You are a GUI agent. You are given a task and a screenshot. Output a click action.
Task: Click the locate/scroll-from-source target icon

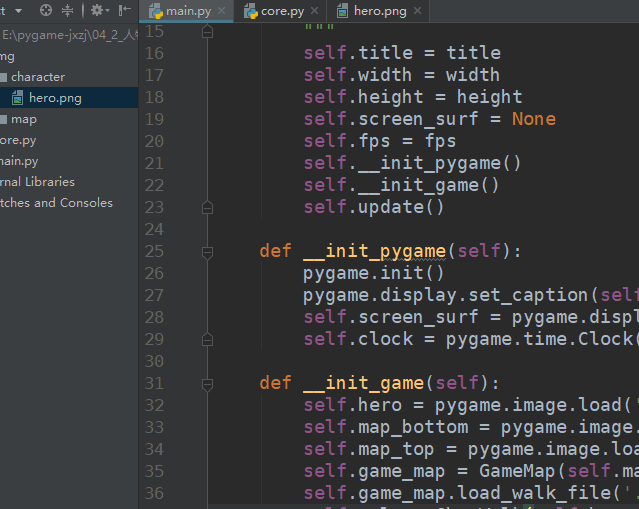(46, 11)
